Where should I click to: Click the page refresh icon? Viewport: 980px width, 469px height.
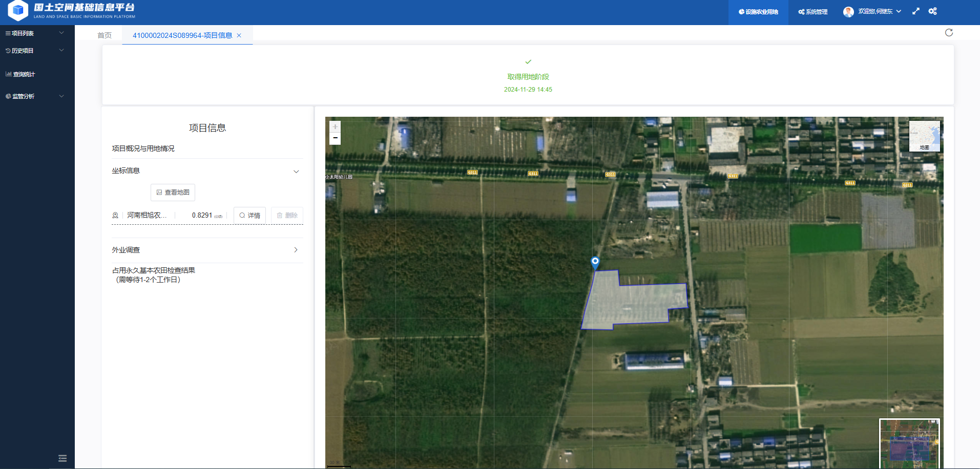(949, 33)
